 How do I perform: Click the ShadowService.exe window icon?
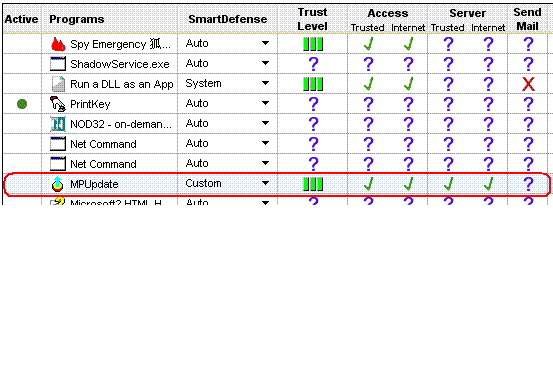click(58, 64)
